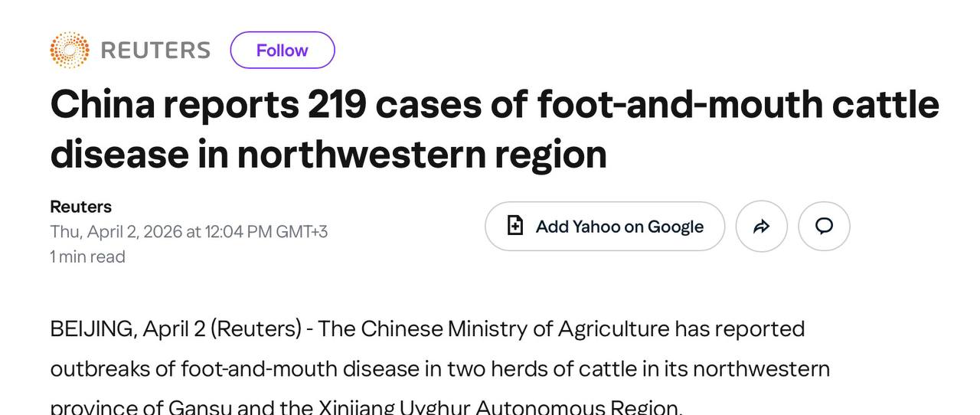Click the GMT+3 timezone text

coord(302,231)
